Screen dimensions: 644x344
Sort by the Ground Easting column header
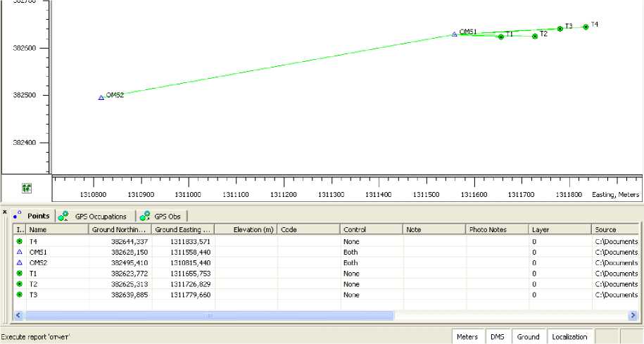pos(183,229)
